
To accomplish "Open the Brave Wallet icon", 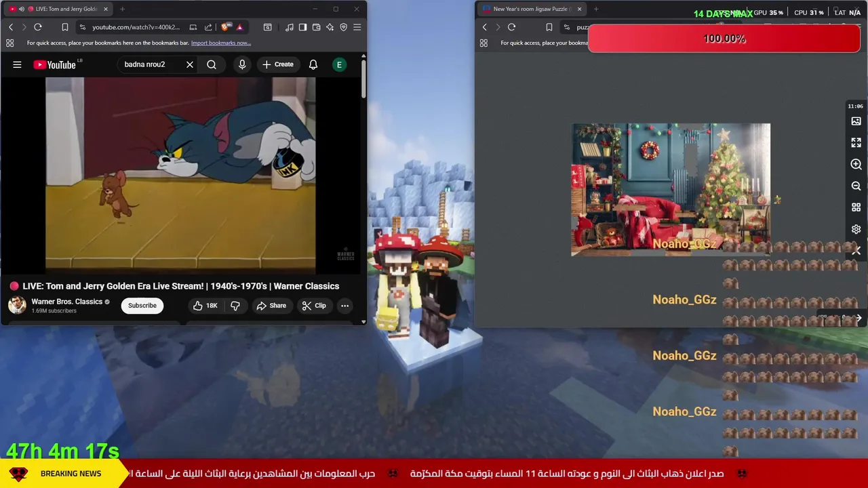I will pos(316,27).
